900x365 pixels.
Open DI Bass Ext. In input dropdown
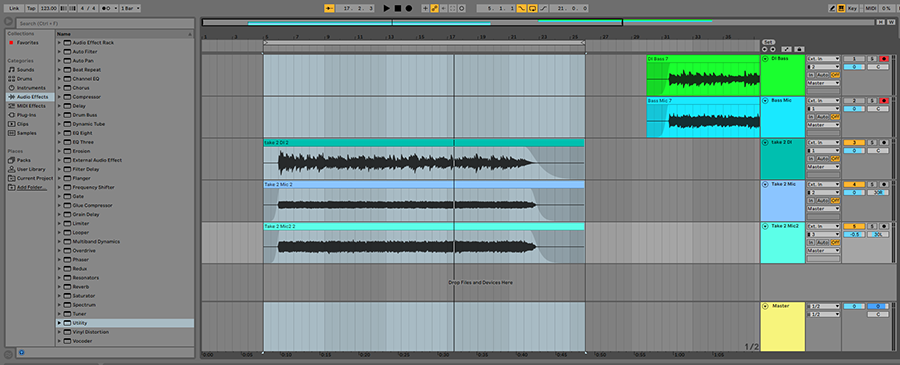click(824, 59)
